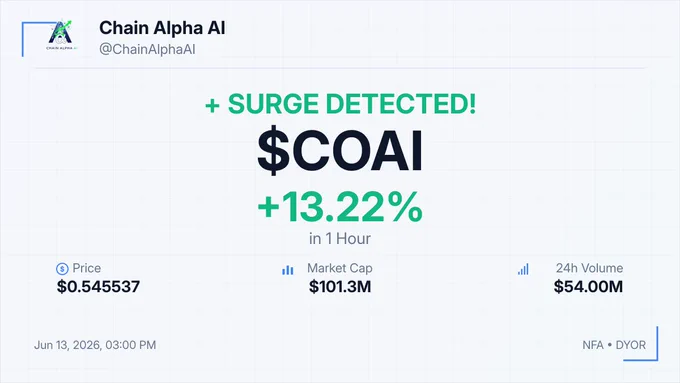Screen dimensions: 680x383
Task: Click the SURGE DETECTED! headline
Action: 352,104
